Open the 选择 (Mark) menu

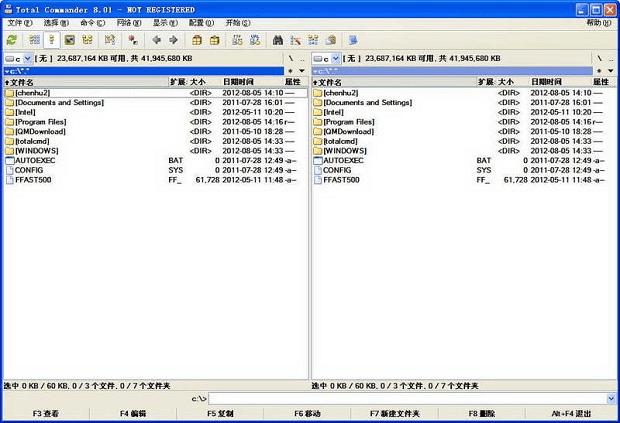(56, 23)
